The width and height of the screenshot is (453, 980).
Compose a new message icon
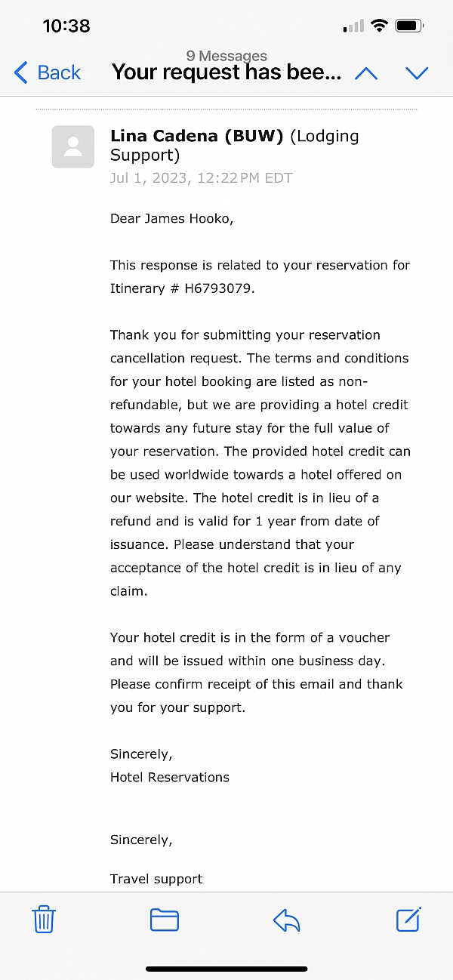click(x=408, y=919)
